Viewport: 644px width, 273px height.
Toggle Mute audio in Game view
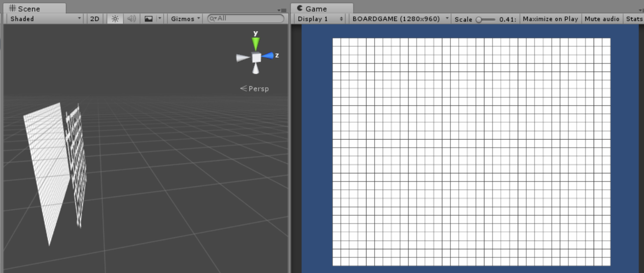click(602, 19)
